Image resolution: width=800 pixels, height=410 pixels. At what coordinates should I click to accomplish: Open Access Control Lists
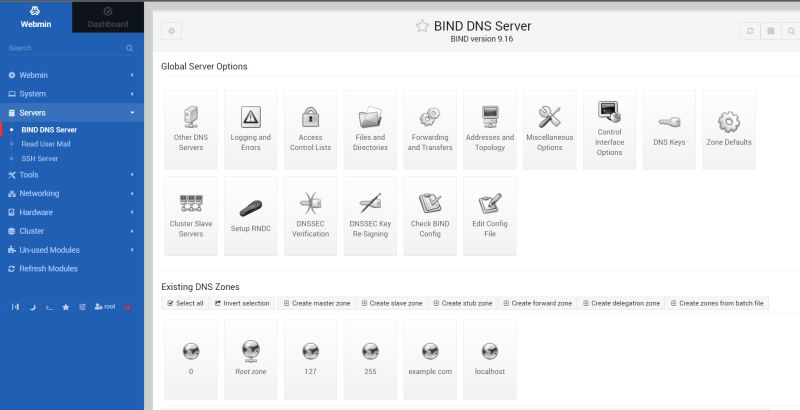tap(310, 130)
